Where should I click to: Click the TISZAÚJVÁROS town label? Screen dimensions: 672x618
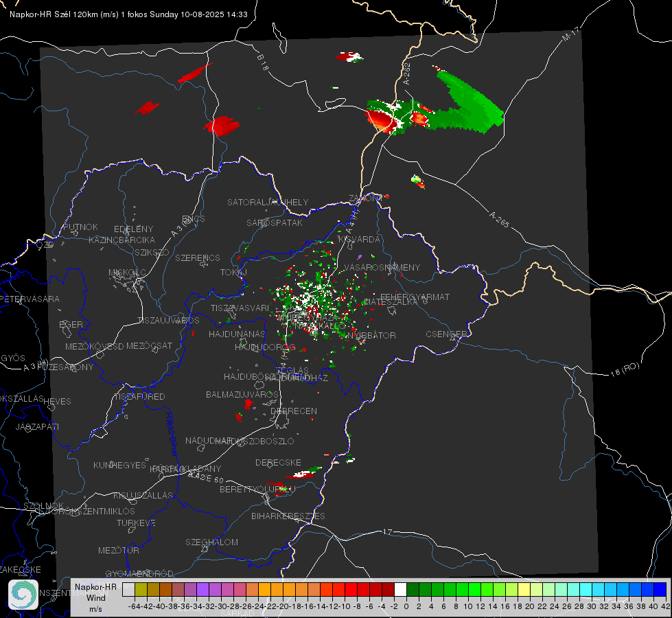pos(168,321)
